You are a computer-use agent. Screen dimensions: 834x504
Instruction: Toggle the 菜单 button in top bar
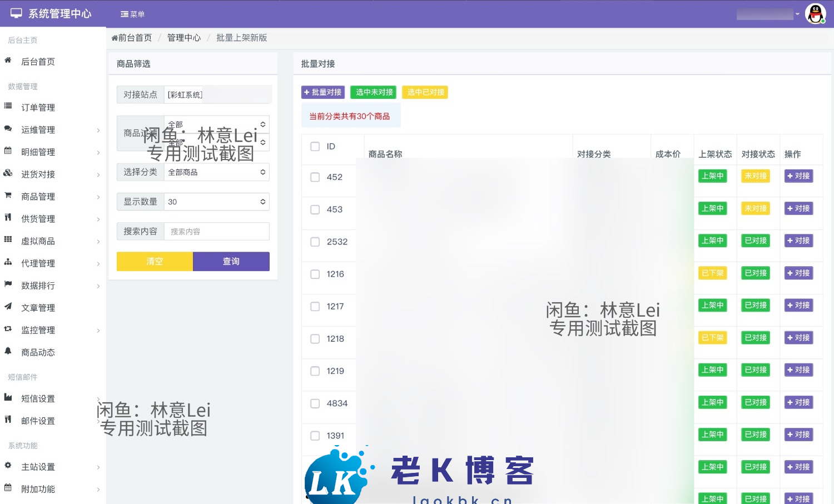pyautogui.click(x=132, y=14)
